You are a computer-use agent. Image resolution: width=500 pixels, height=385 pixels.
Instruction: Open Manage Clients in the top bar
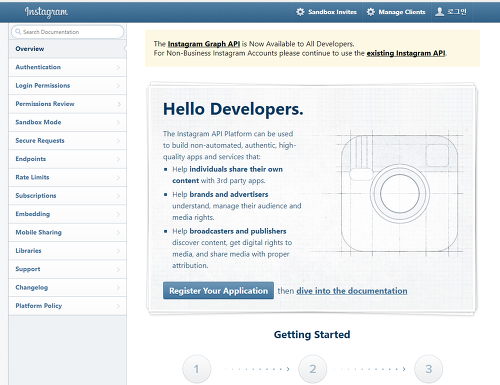coord(396,12)
